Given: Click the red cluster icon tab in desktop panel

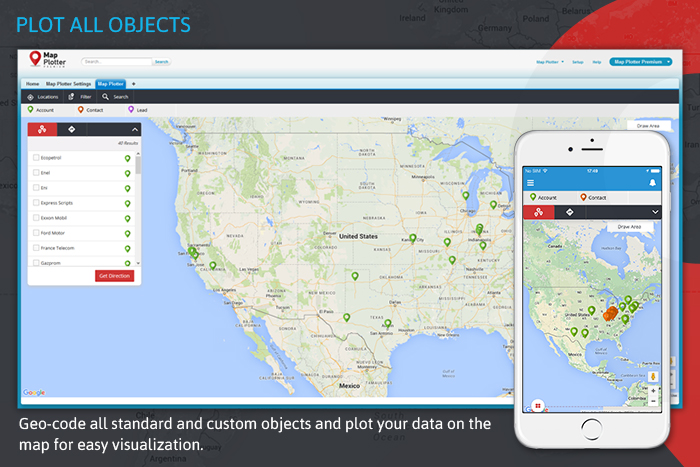Looking at the screenshot, I should [41, 129].
